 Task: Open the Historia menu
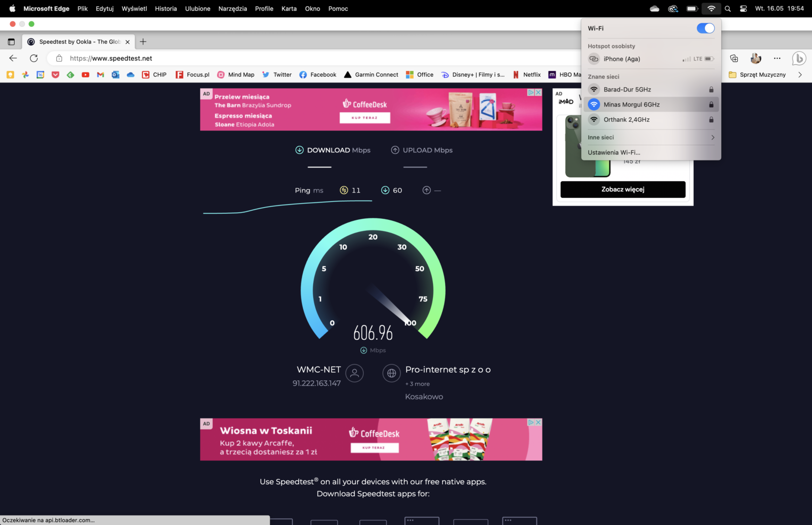pyautogui.click(x=165, y=9)
